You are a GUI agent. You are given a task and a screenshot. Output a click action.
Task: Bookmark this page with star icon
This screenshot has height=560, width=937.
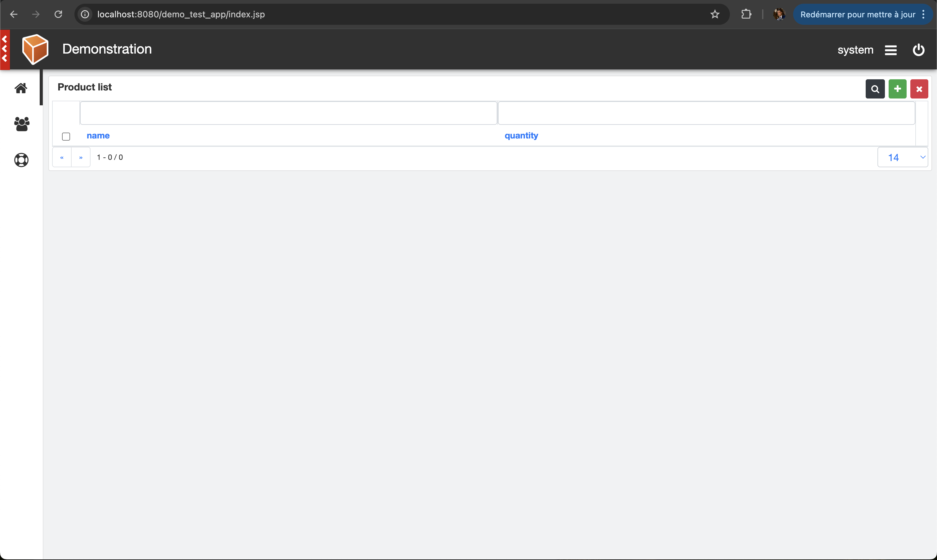715,14
